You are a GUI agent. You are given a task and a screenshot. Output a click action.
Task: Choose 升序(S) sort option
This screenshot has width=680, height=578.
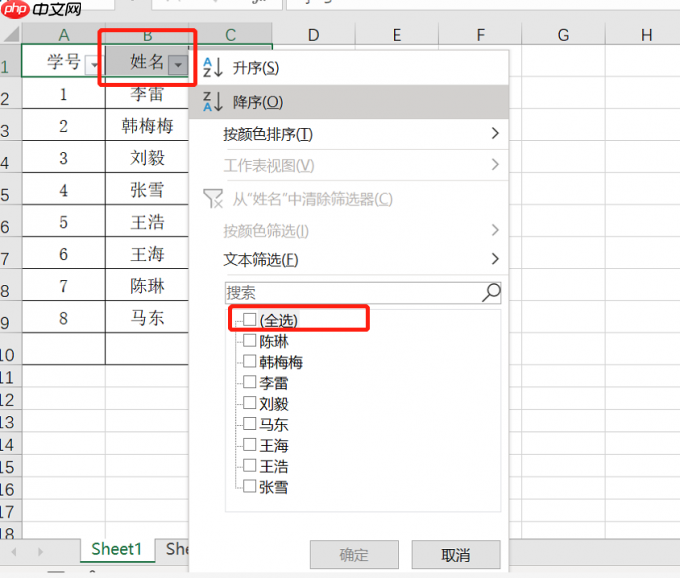pos(349,68)
